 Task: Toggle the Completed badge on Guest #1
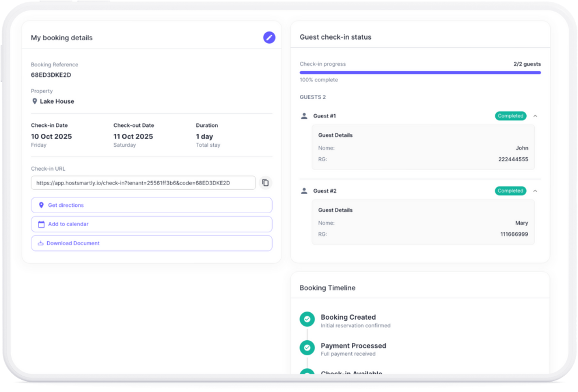pyautogui.click(x=510, y=116)
